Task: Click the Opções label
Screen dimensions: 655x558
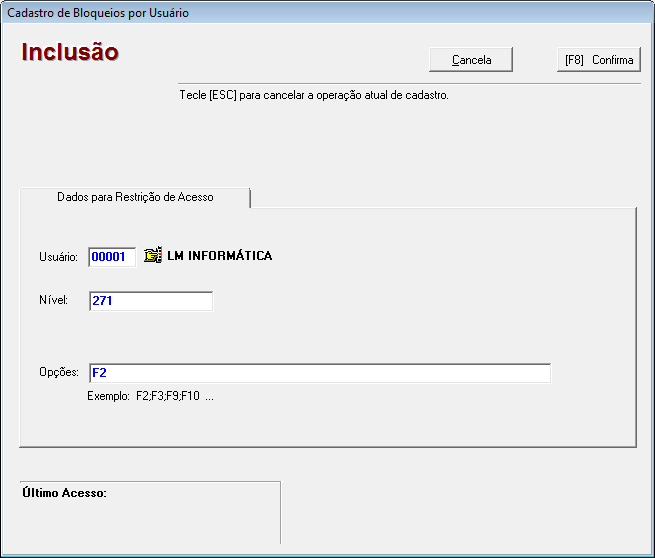Action: pyautogui.click(x=59, y=372)
